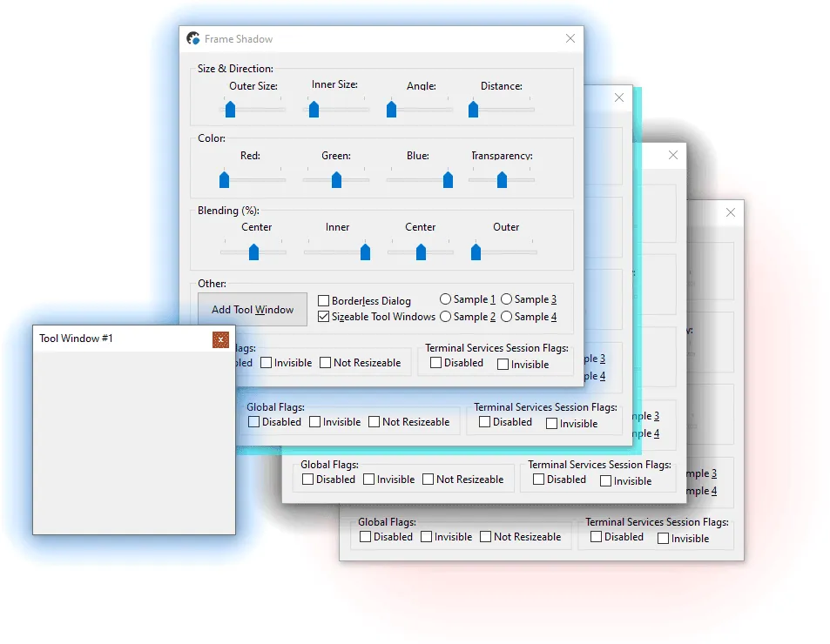Click the Green color slider thumb
Viewport: 830px width, 644px height.
click(x=336, y=179)
